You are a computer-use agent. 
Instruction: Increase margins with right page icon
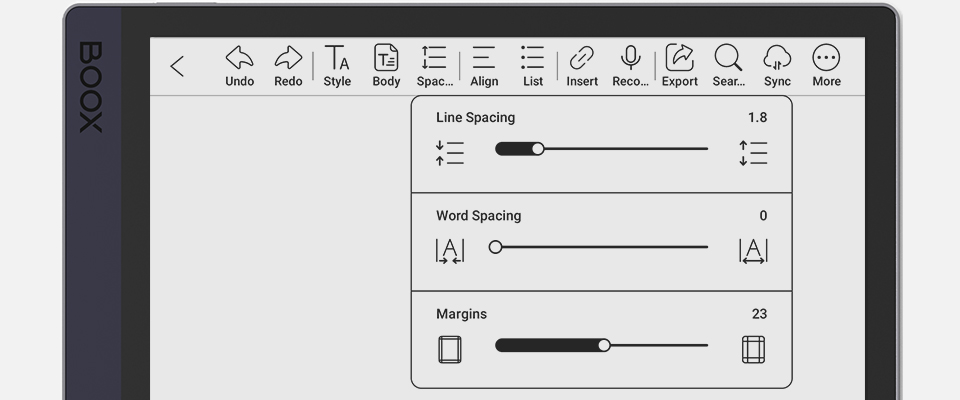(753, 349)
